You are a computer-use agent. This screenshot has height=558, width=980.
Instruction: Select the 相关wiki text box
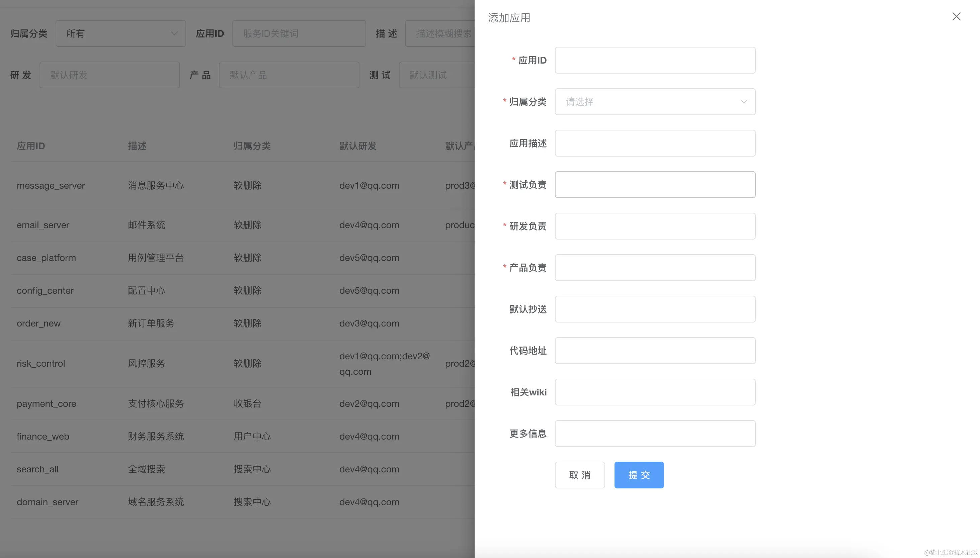point(654,392)
